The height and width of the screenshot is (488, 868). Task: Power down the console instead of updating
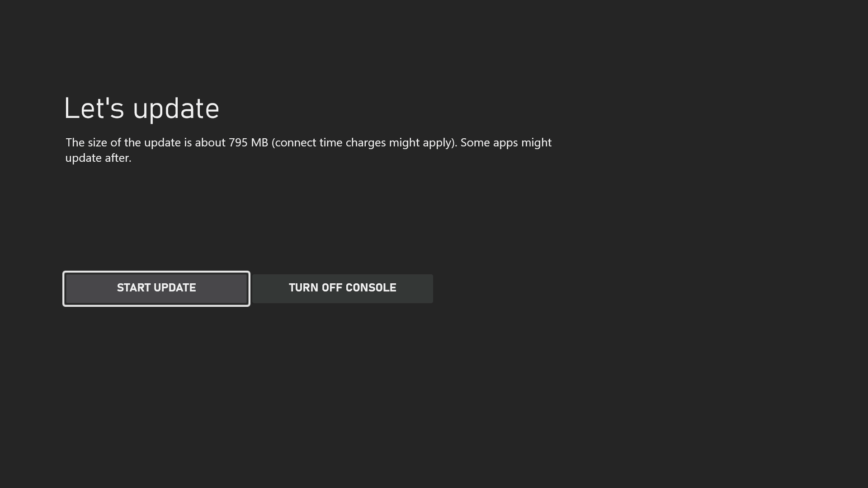(343, 289)
